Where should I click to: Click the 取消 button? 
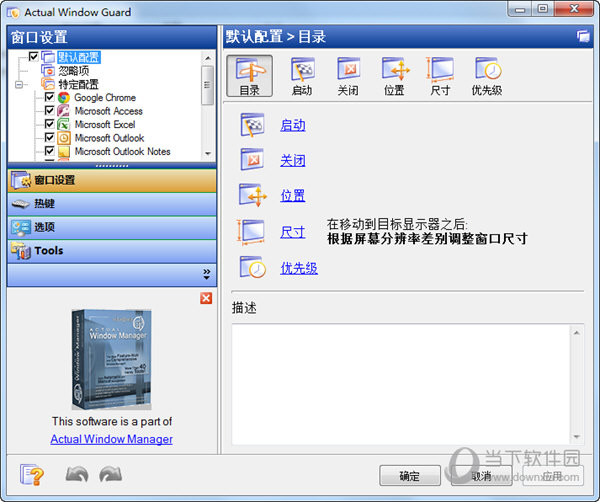click(x=481, y=476)
